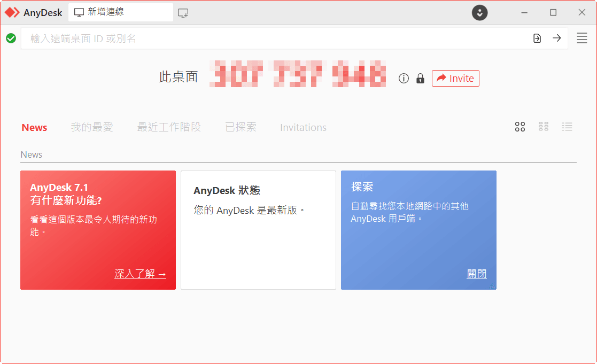Click the AnyDesk logo icon
597x364 pixels.
point(12,12)
